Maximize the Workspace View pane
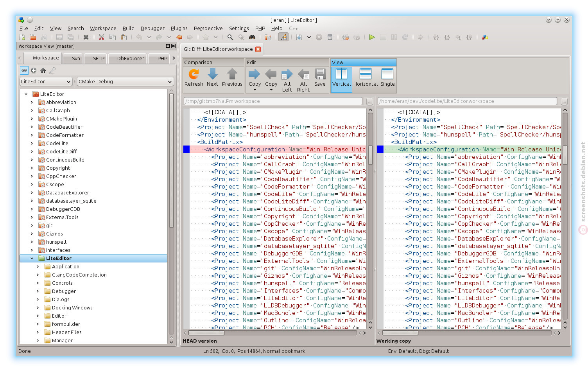 tap(168, 46)
